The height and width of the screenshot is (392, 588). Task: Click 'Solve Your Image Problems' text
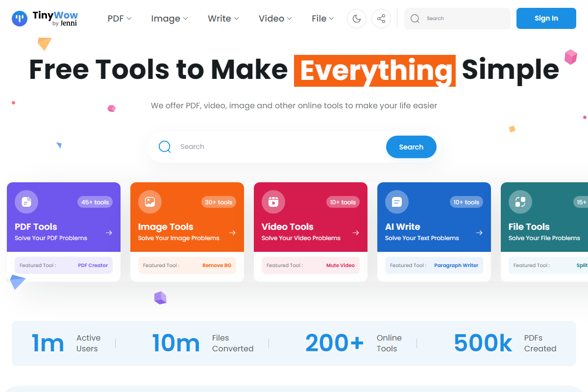pyautogui.click(x=179, y=238)
